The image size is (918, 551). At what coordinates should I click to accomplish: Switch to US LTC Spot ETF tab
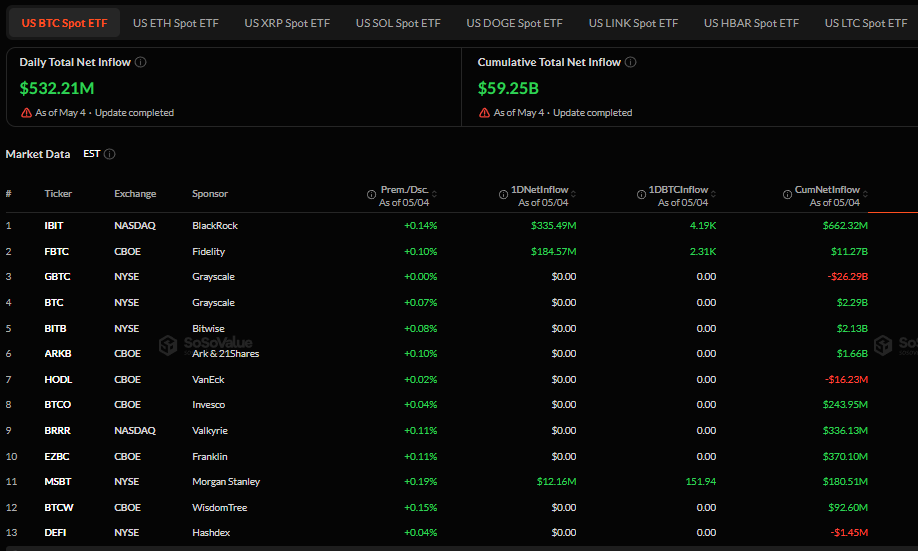(866, 23)
